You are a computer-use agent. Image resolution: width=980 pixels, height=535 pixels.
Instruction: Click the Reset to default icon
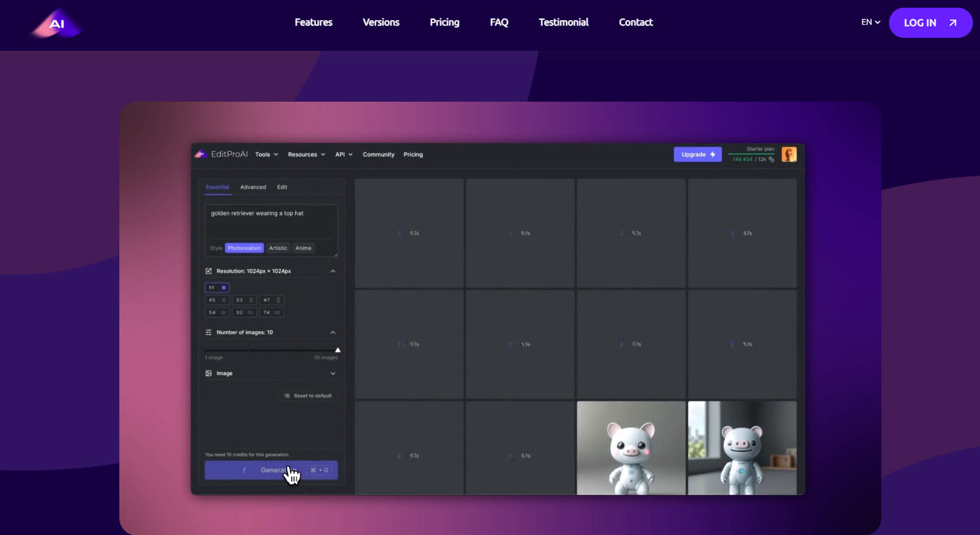(287, 395)
